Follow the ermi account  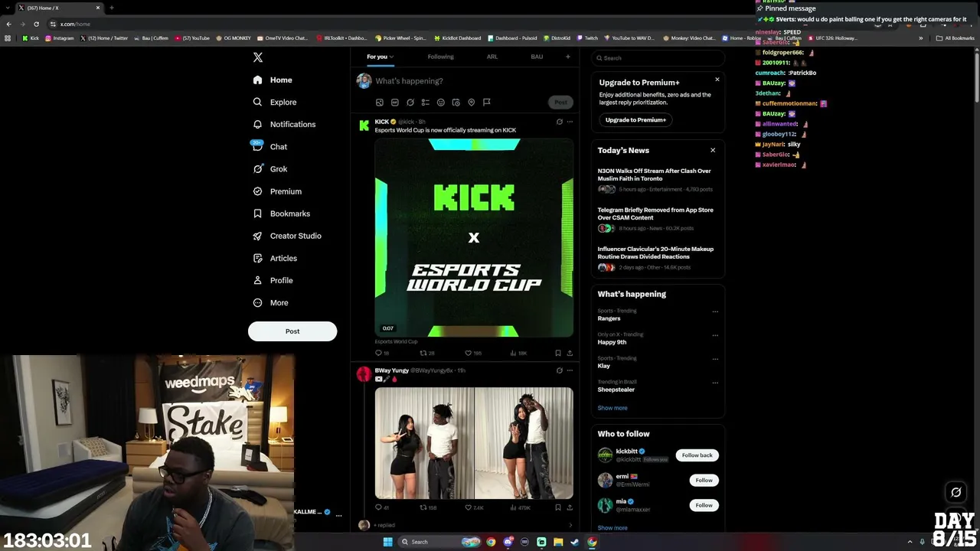coord(704,481)
